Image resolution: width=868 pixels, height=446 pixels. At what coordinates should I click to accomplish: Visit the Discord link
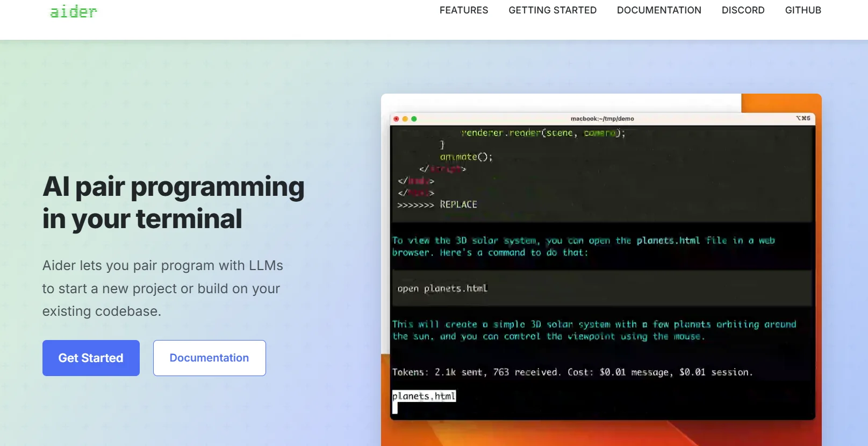[743, 10]
